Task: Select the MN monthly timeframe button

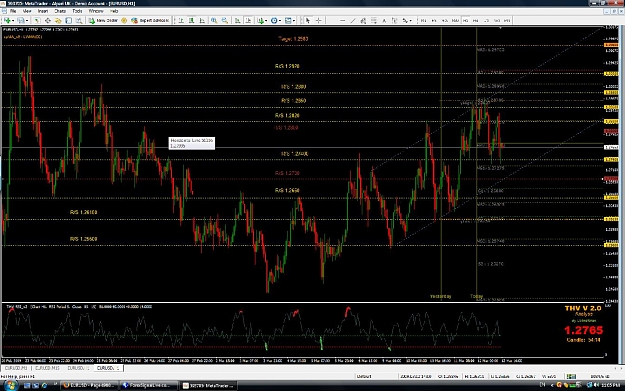Action: 507,20
